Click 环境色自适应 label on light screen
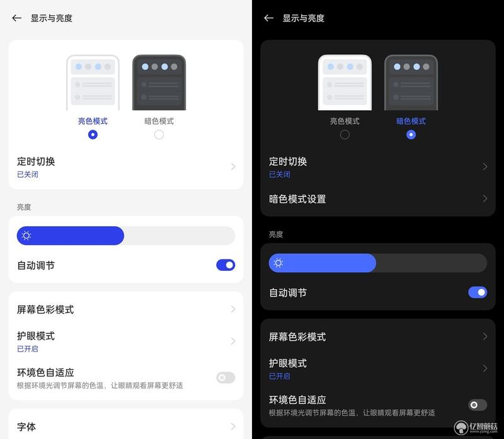 [45, 372]
